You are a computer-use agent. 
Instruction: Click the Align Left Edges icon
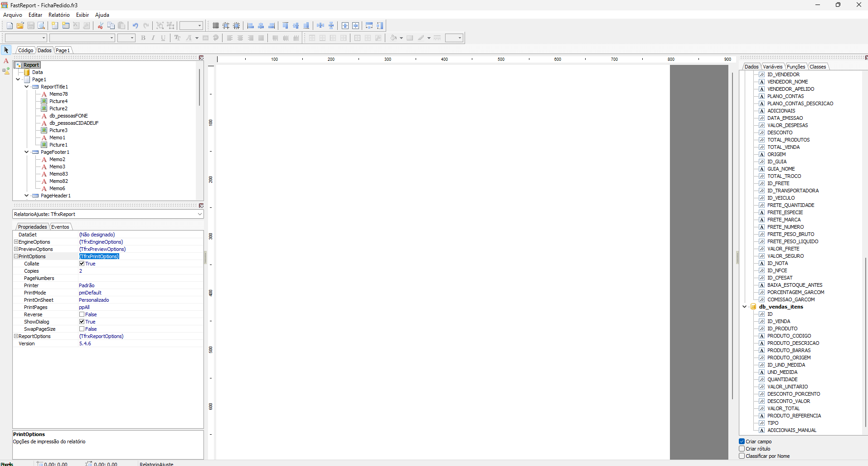coord(251,25)
